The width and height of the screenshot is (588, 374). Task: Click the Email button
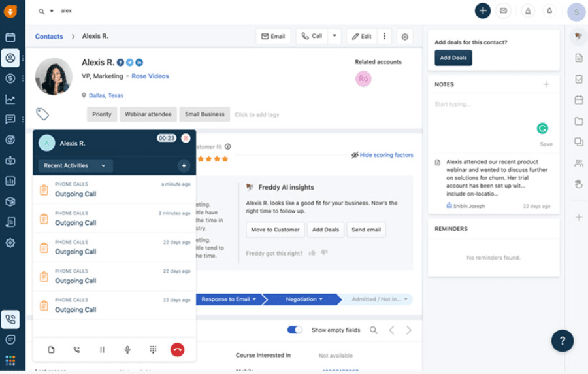[273, 37]
